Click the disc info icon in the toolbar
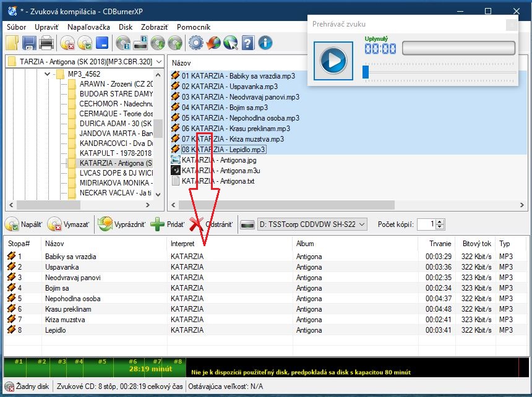 [123, 43]
